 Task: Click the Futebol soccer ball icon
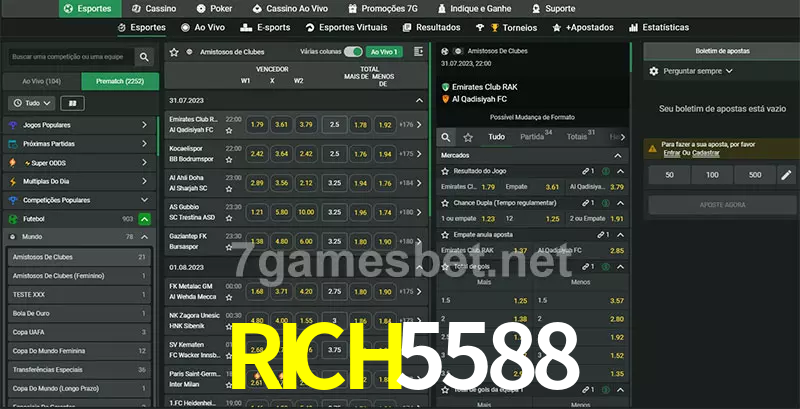click(13, 219)
